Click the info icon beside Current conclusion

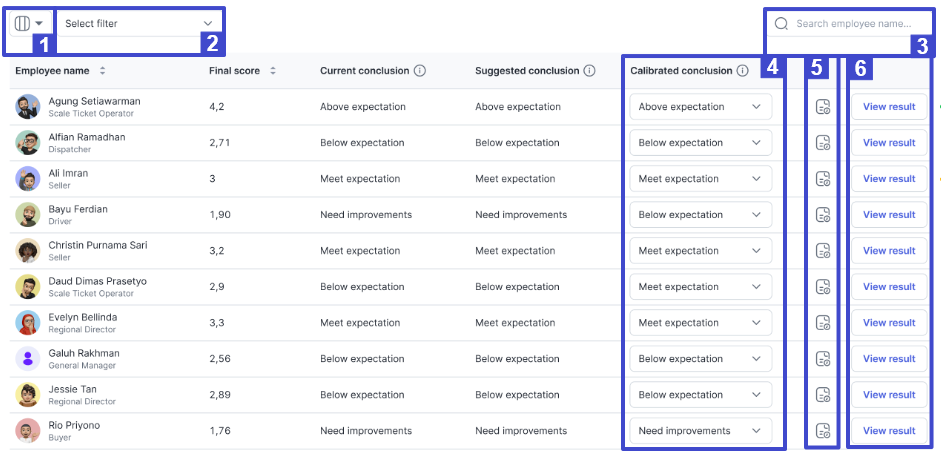[420, 71]
